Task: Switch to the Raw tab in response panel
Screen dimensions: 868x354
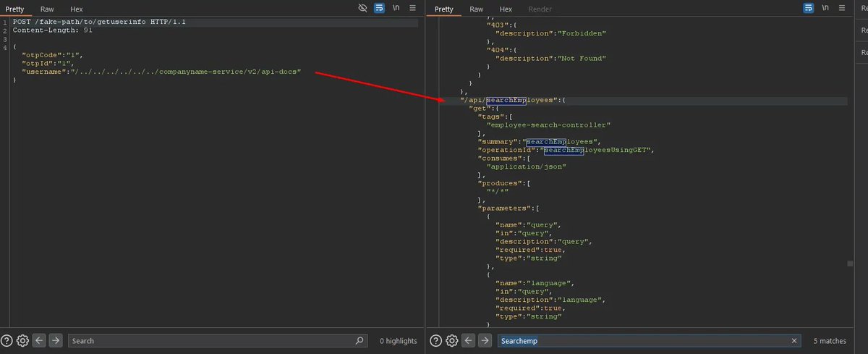Action: point(476,9)
